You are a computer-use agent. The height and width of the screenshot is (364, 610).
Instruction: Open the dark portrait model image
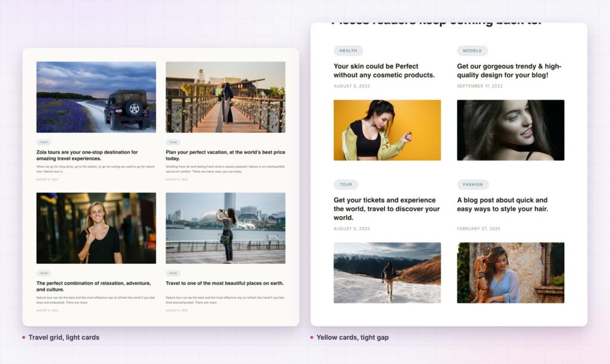click(x=511, y=130)
